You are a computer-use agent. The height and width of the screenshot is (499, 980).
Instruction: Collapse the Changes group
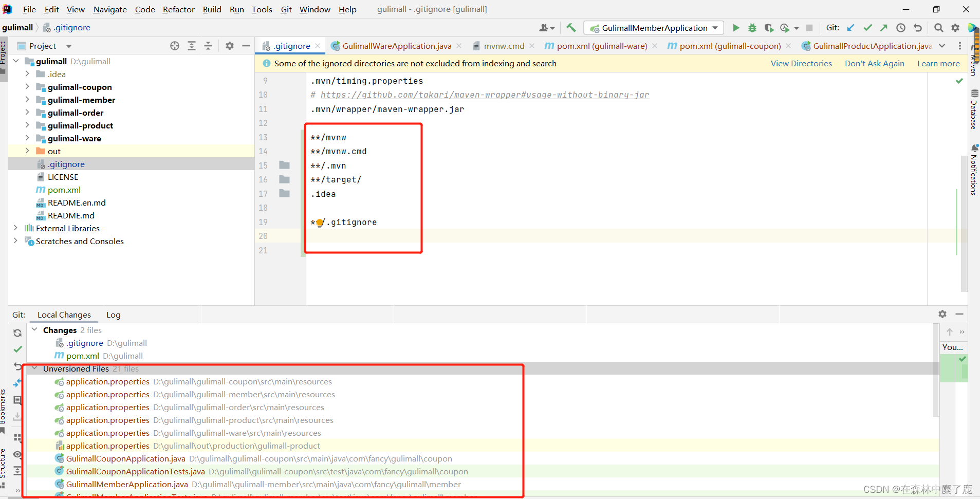pyautogui.click(x=34, y=330)
